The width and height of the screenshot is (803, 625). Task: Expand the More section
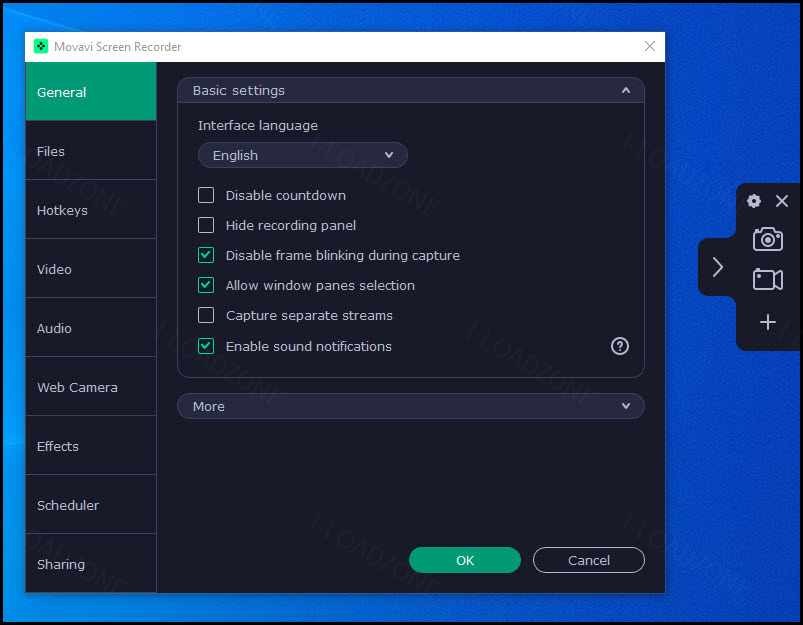[411, 406]
